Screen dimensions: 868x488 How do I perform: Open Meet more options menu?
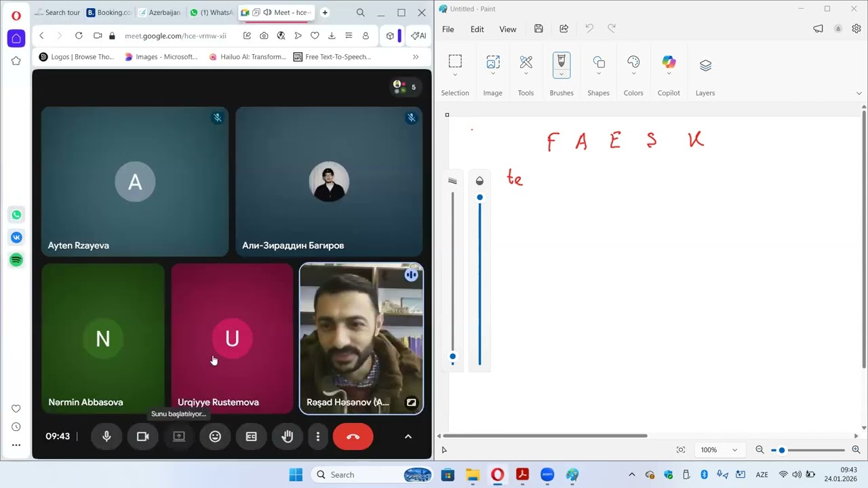[x=317, y=436]
